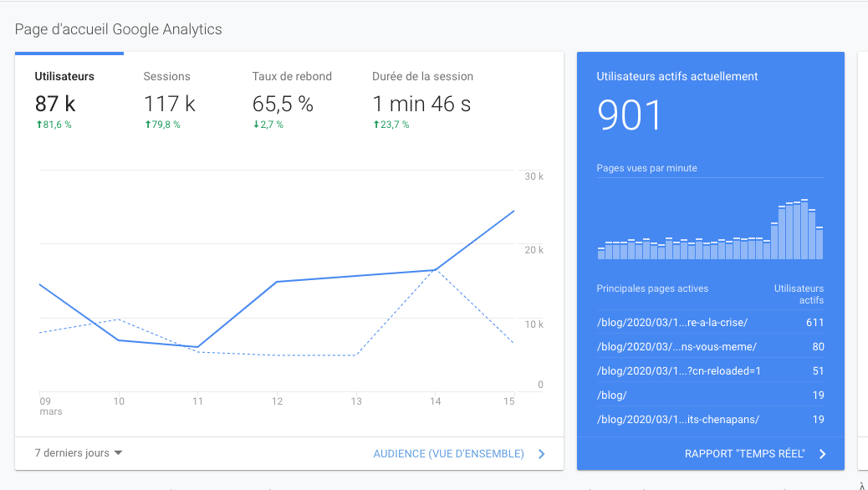This screenshot has width=868, height=490.
Task: Click the 10 k label on chart axis
Action: pyautogui.click(x=534, y=324)
